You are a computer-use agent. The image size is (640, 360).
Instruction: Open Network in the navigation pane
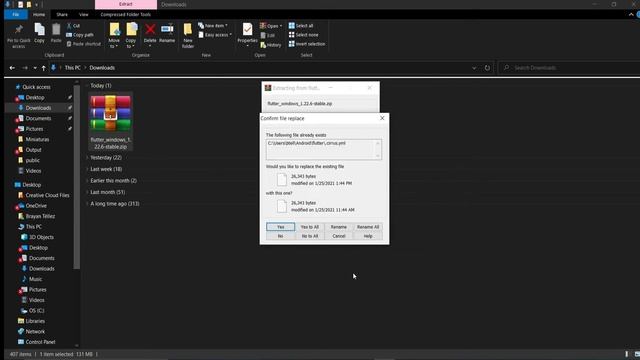click(x=35, y=331)
